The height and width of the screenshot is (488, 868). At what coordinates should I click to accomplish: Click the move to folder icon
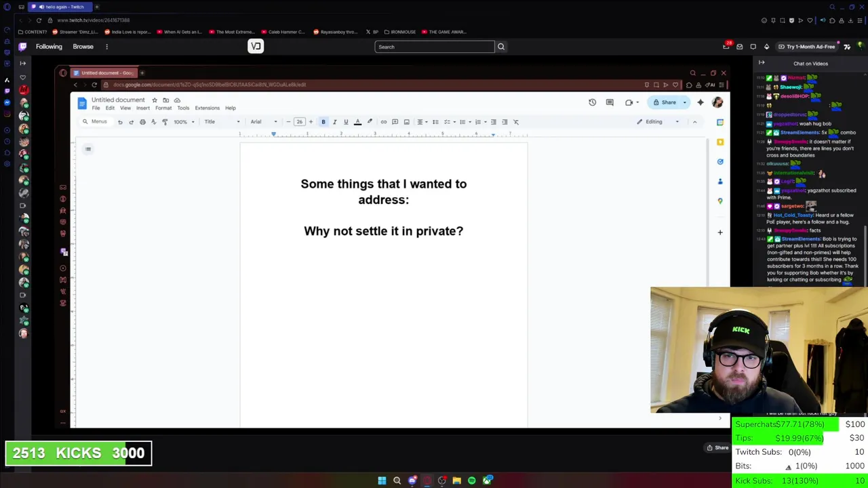[x=165, y=100]
